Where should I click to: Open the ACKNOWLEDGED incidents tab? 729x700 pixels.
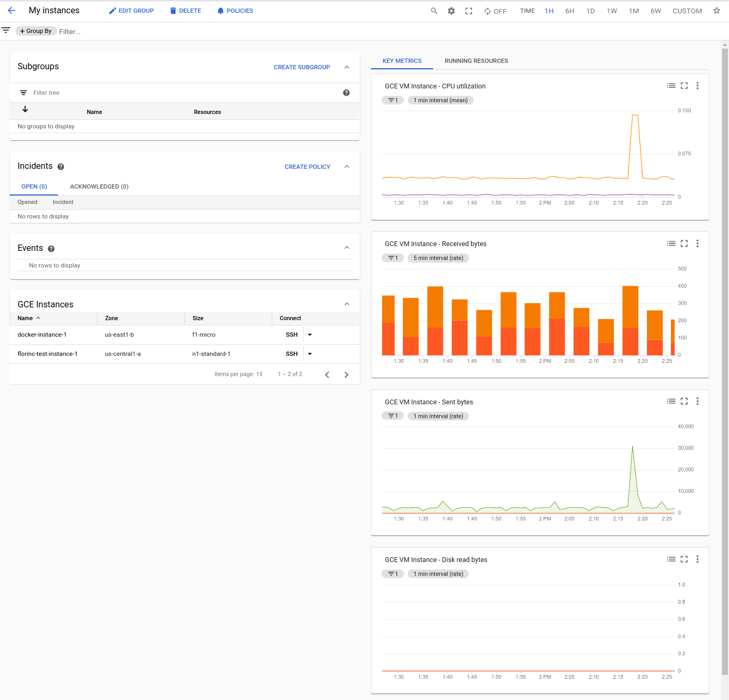[99, 186]
